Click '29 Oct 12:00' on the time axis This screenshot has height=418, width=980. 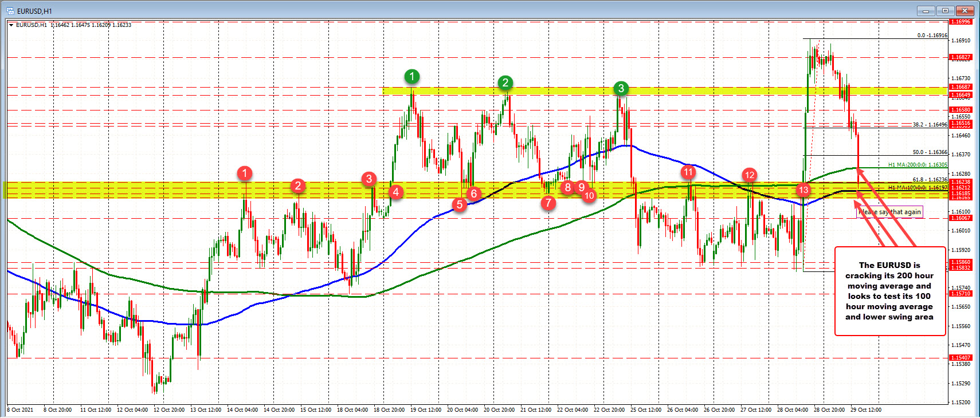866,410
